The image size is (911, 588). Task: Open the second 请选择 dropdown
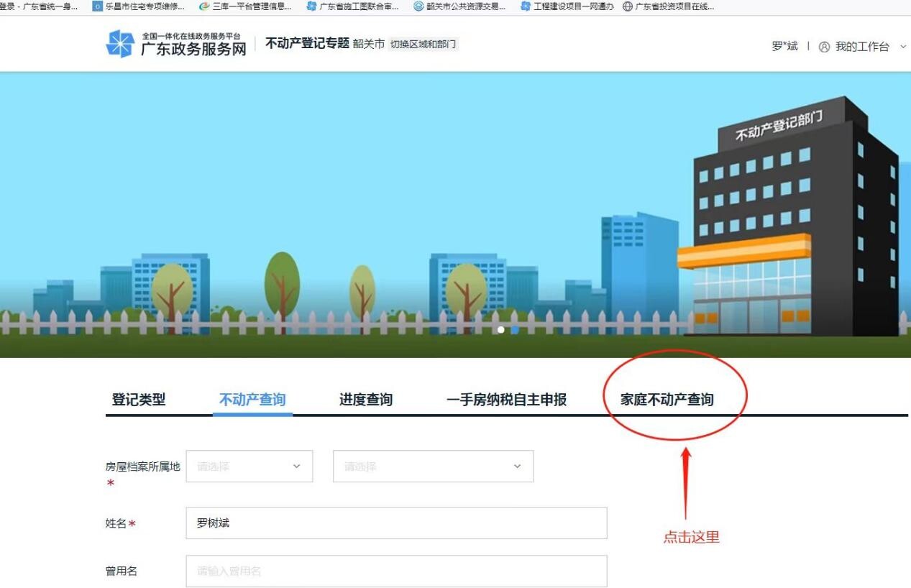(x=432, y=466)
